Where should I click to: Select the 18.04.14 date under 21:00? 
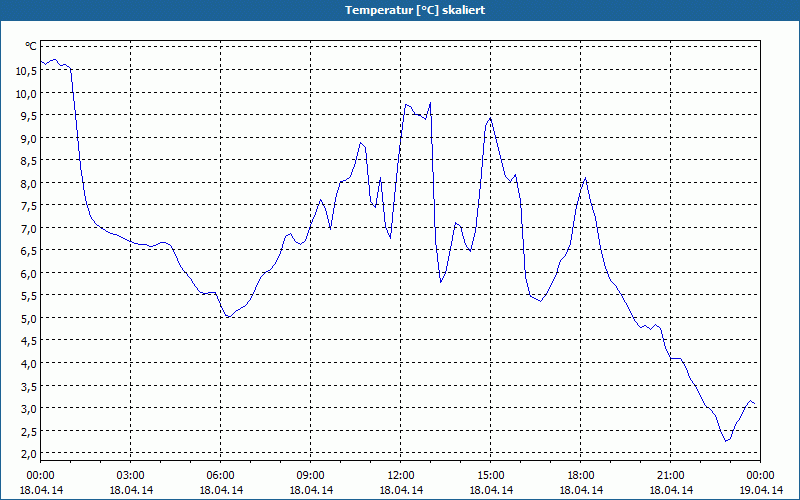tap(671, 490)
